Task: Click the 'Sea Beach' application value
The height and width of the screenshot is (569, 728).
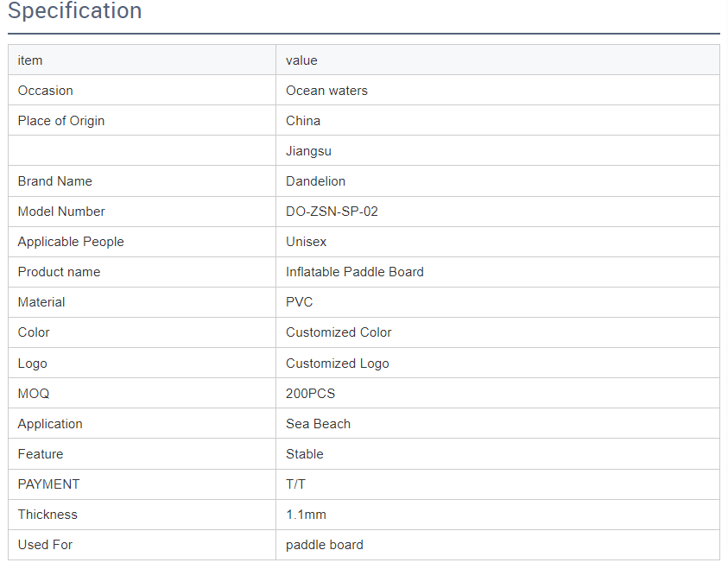Action: tap(318, 424)
